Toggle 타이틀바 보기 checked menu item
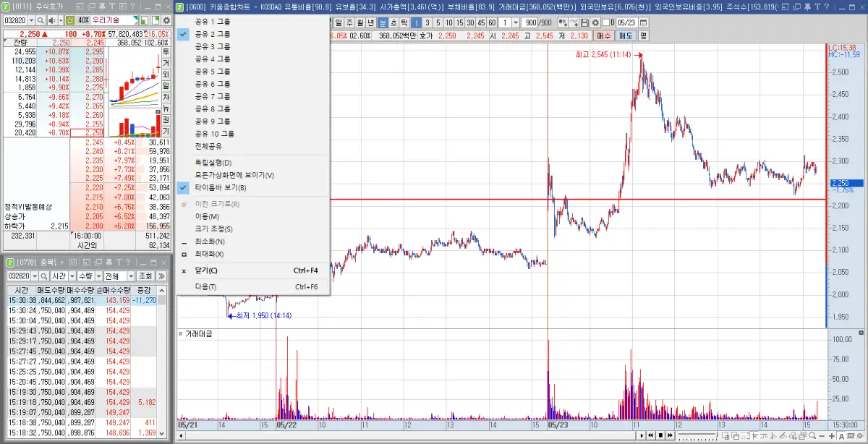This screenshot has width=868, height=444. click(221, 188)
